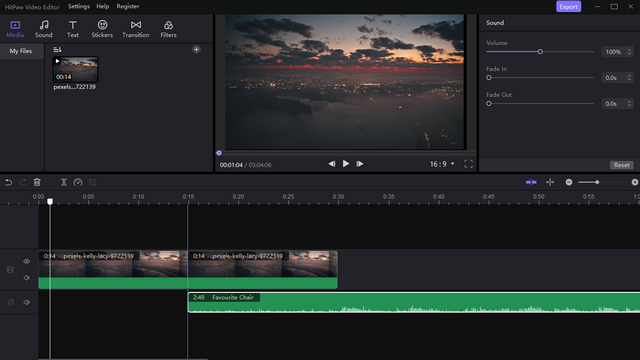This screenshot has height=360, width=640.
Task: Hide the video track with eye icon
Action: [27, 261]
